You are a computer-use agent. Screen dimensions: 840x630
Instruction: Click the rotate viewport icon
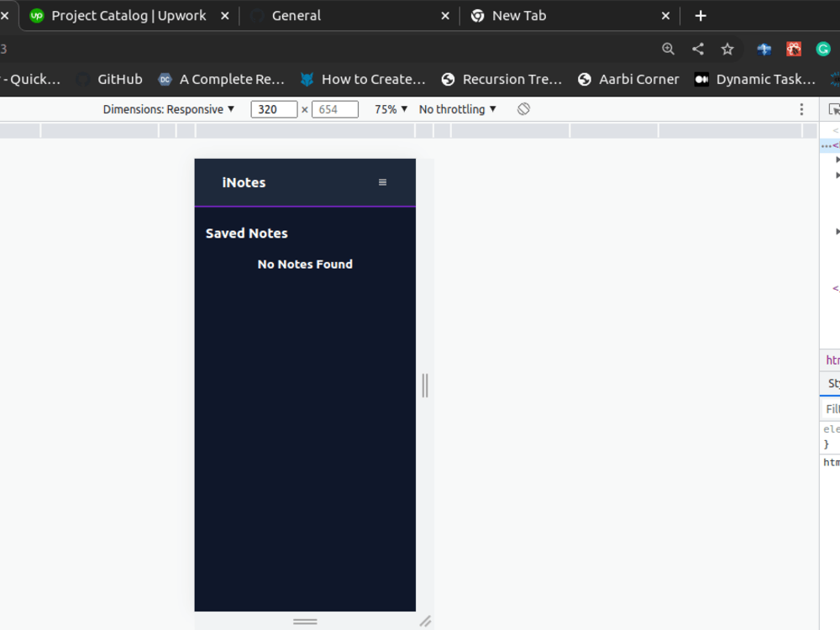[x=523, y=109]
